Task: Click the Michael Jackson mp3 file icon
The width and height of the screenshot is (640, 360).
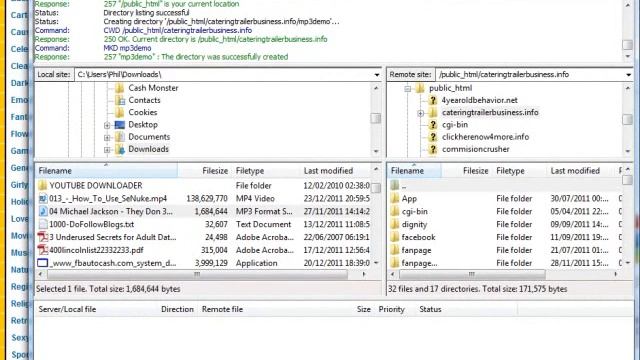Action: pyautogui.click(x=42, y=211)
